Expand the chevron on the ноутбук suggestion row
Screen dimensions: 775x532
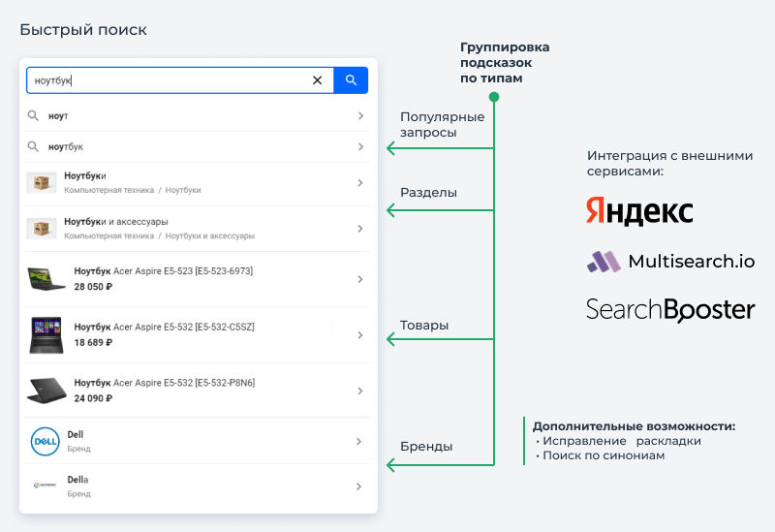360,147
